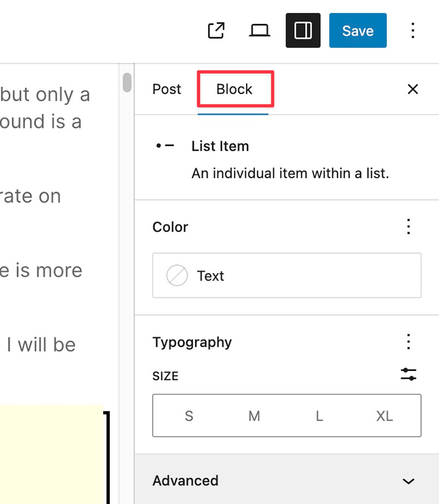Open post preview in new tab icon
The image size is (439, 504).
[216, 31]
